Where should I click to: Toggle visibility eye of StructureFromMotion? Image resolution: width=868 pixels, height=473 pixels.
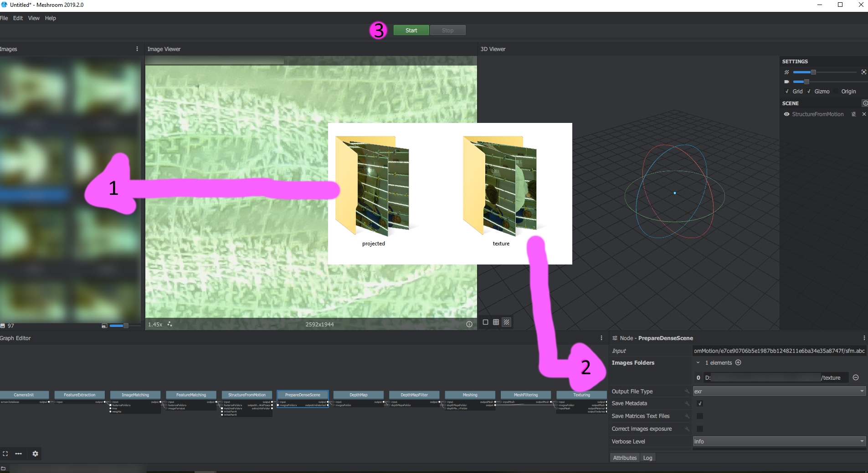pyautogui.click(x=786, y=114)
